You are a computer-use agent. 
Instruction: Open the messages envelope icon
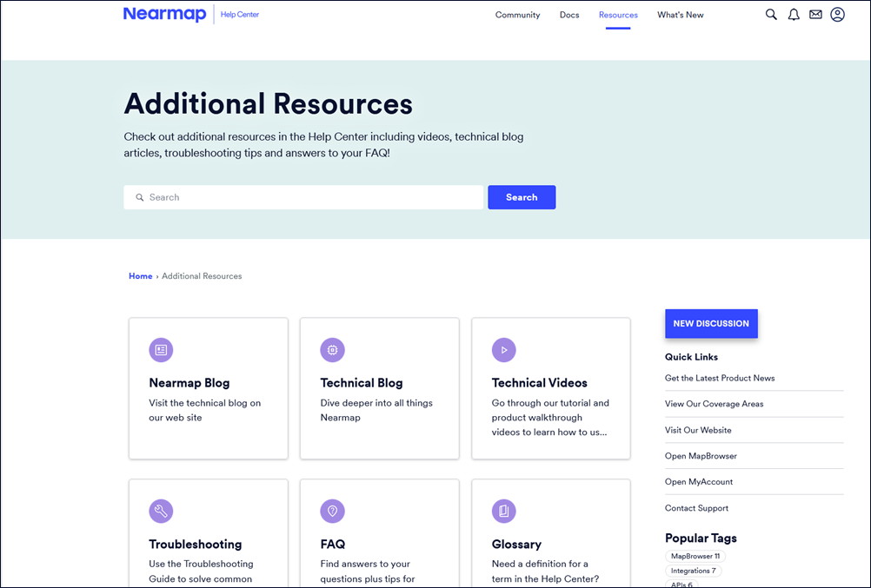pyautogui.click(x=815, y=15)
